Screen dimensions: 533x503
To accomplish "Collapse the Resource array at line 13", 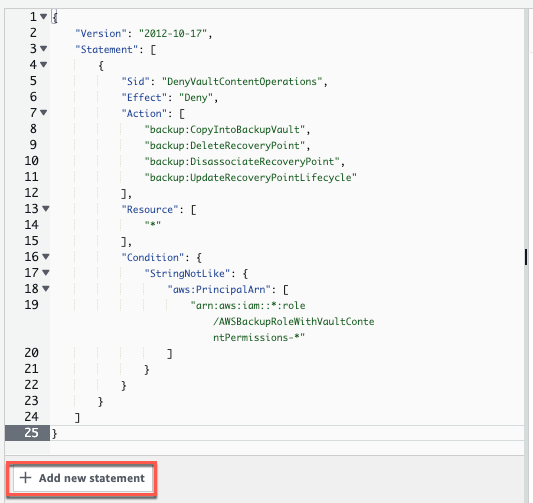I will (x=46, y=208).
